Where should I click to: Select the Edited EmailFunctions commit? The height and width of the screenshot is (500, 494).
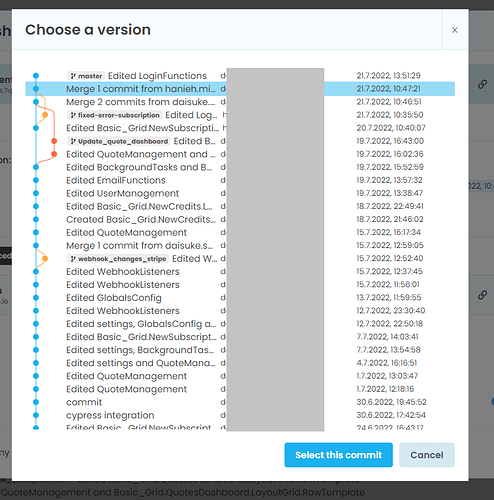coord(240,180)
